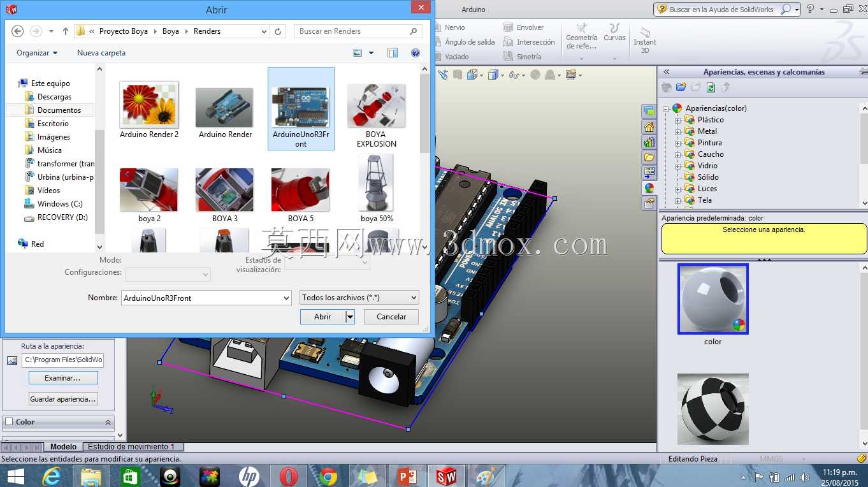The height and width of the screenshot is (487, 868).
Task: Select Simetría feature in ribbon
Action: point(522,57)
